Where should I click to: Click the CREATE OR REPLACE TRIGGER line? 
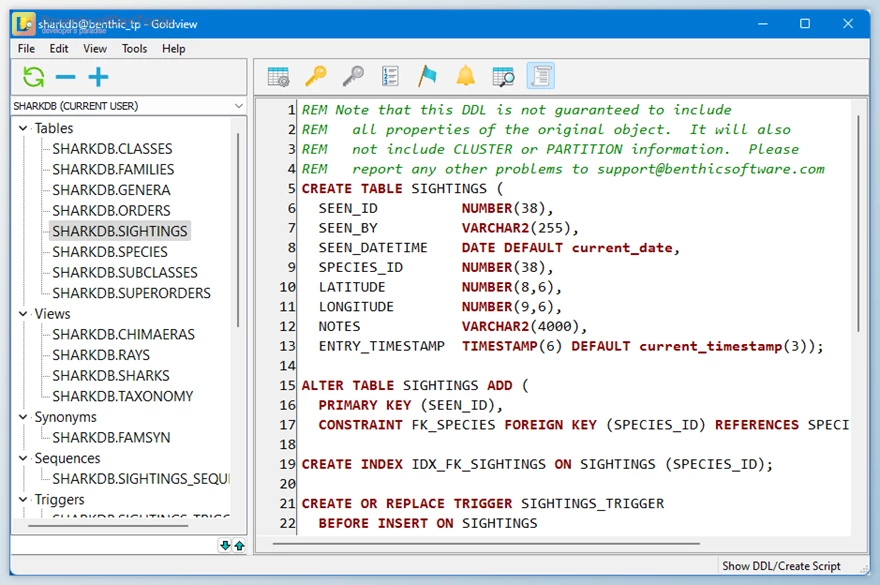[483, 504]
